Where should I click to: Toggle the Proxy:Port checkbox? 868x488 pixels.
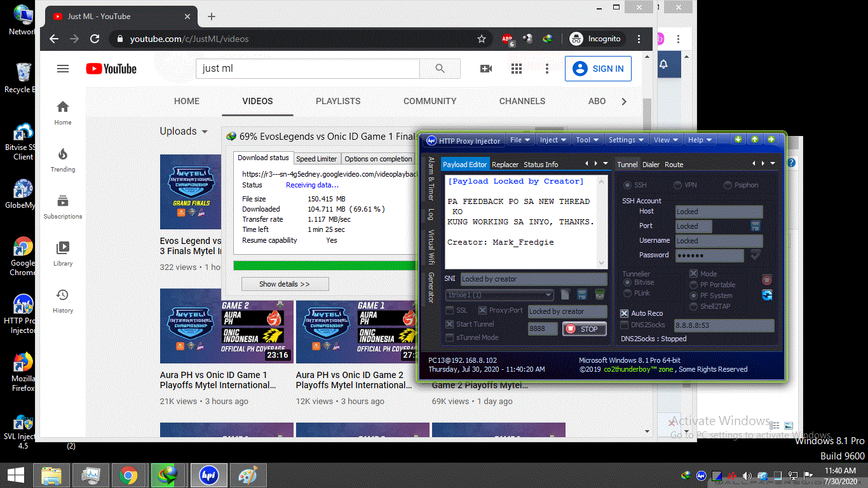(x=482, y=311)
